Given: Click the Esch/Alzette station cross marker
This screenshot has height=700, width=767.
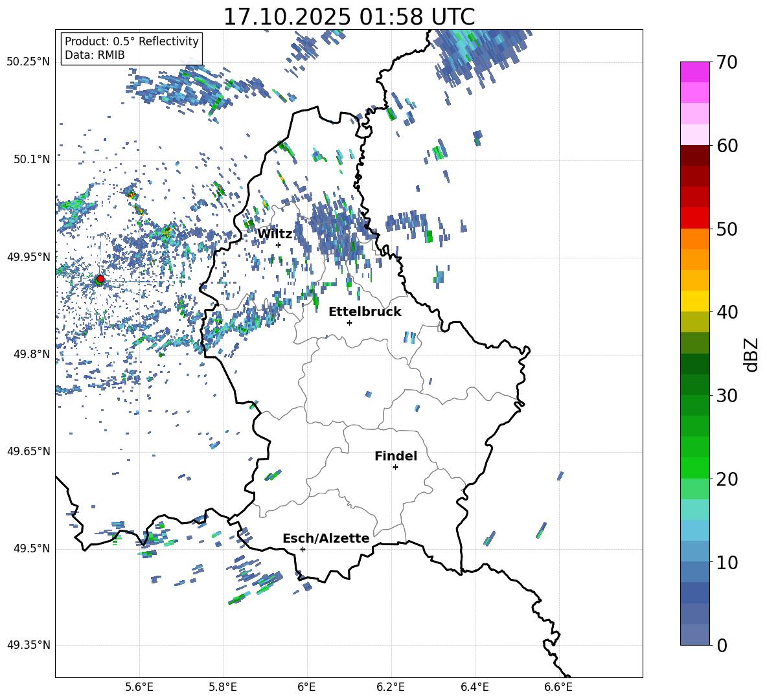Looking at the screenshot, I should click(x=303, y=549).
